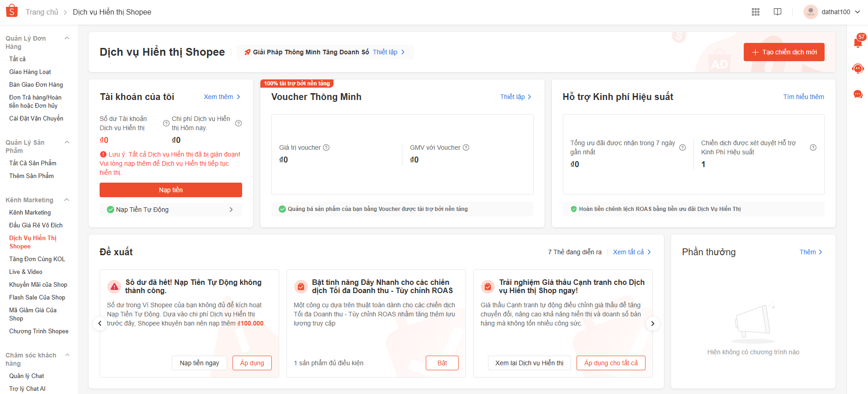Click help icon beside Giá trị voucher
This screenshot has width=868, height=394.
click(x=326, y=147)
